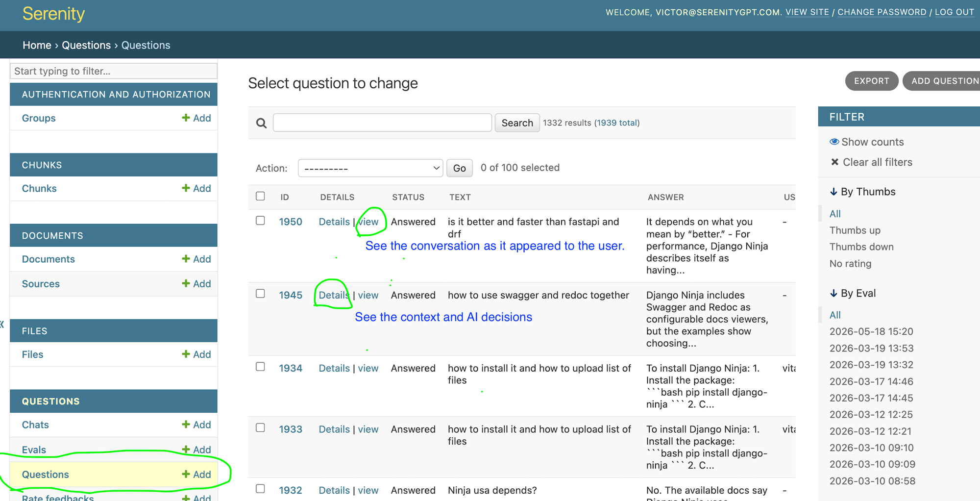The height and width of the screenshot is (501, 980).
Task: Sort by the ID column header
Action: click(x=285, y=197)
